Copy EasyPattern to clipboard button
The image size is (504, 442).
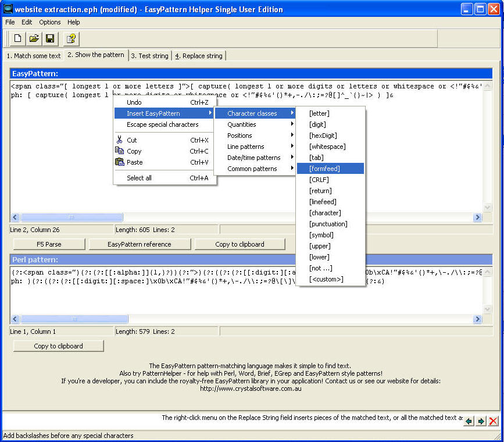(x=240, y=244)
